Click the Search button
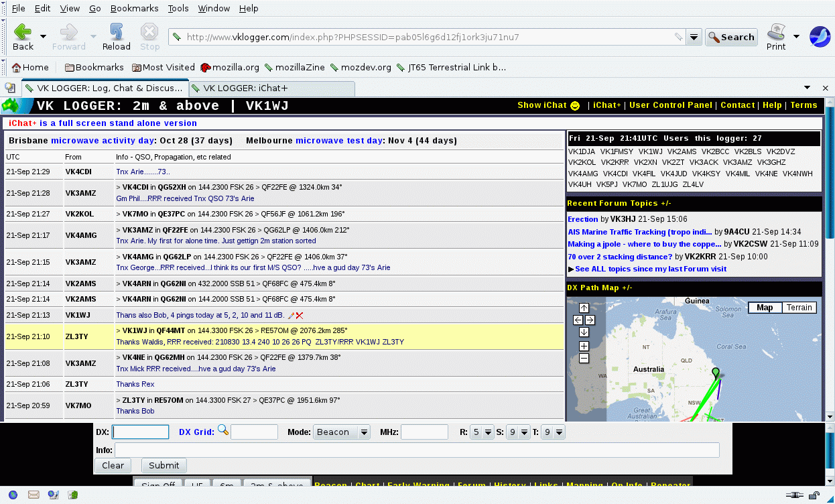Image resolution: width=835 pixels, height=504 pixels. pyautogui.click(x=731, y=37)
